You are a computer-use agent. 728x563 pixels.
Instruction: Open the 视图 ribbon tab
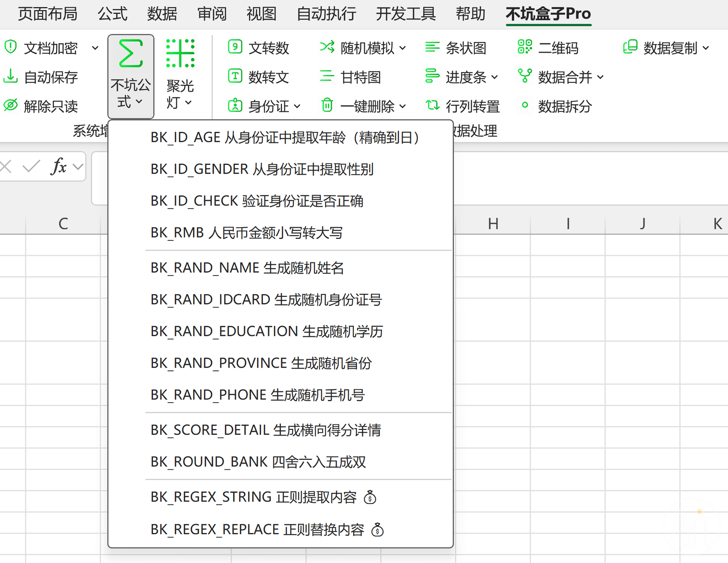pyautogui.click(x=262, y=14)
